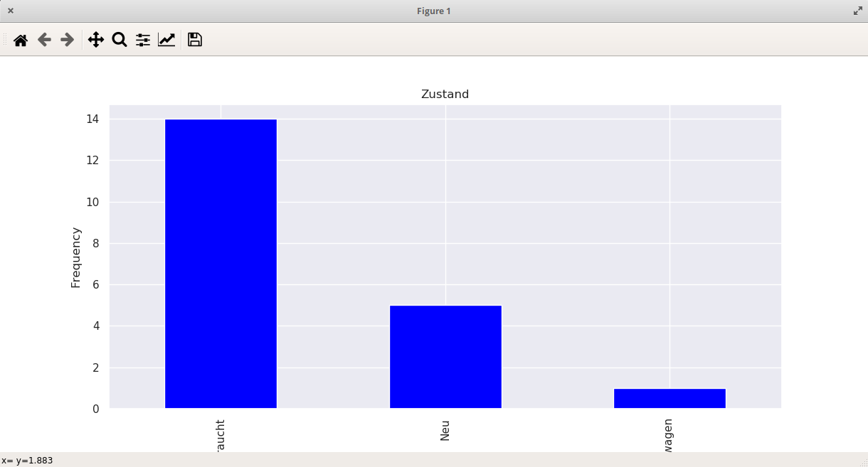
Task: Click the Figure 1 window title
Action: 434,11
